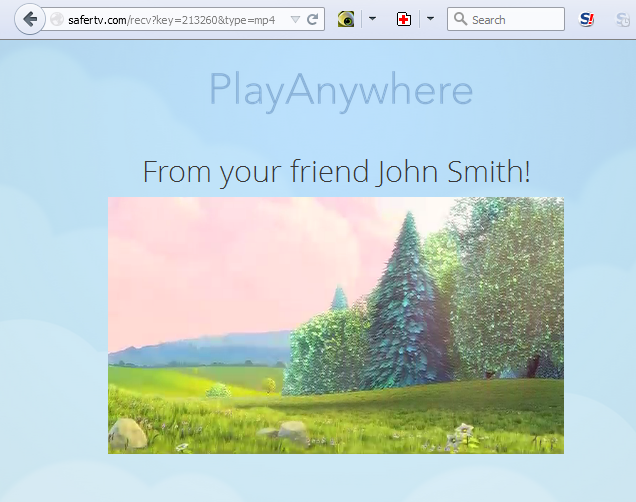This screenshot has height=502, width=636.
Task: Click the faded S toolbar icon
Action: [x=623, y=19]
